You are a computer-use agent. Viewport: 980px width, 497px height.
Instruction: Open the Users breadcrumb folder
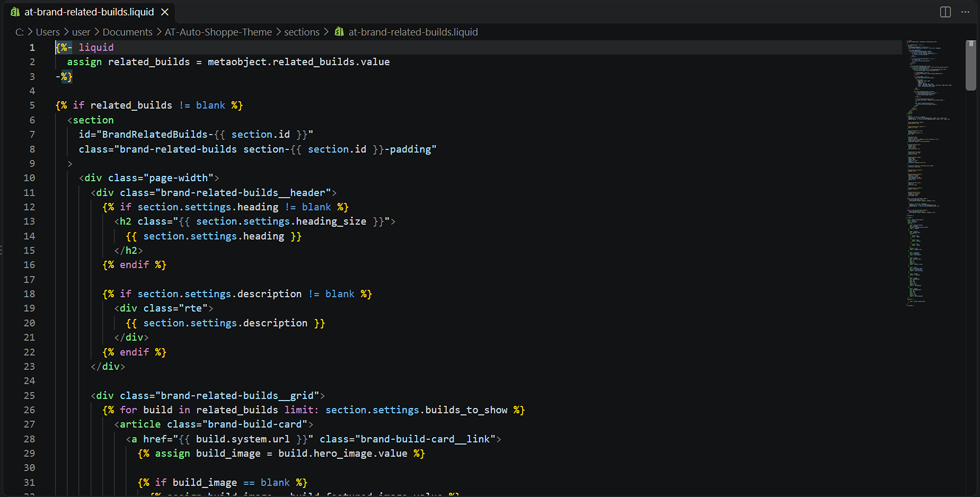click(48, 32)
